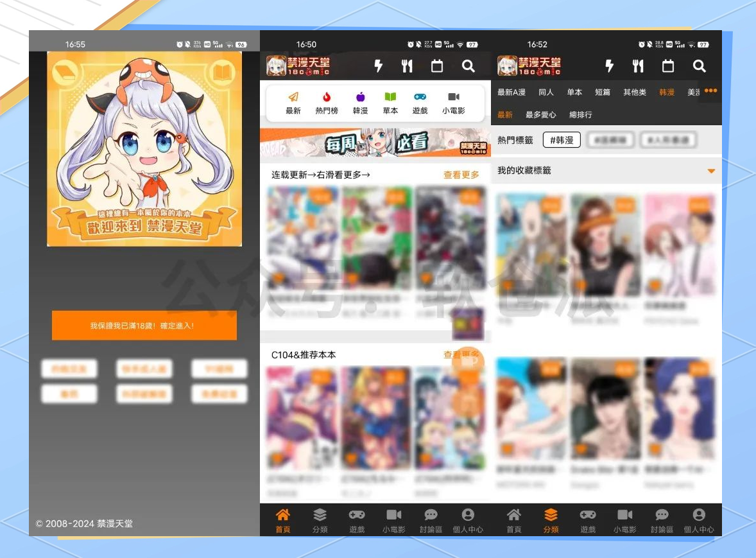Screen dimensions: 756x558
Task: Open the 韓漫 purple apple shortcut
Action: 360,97
